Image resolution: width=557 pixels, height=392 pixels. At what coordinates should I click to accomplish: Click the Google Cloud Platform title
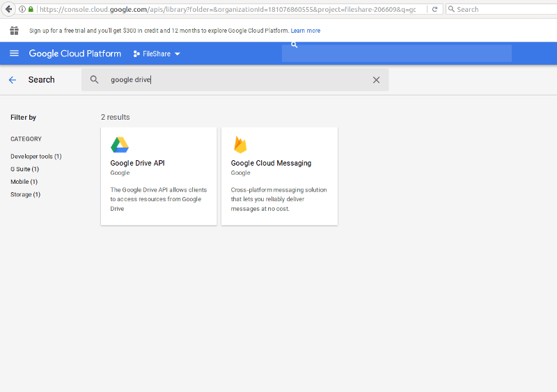pos(75,54)
